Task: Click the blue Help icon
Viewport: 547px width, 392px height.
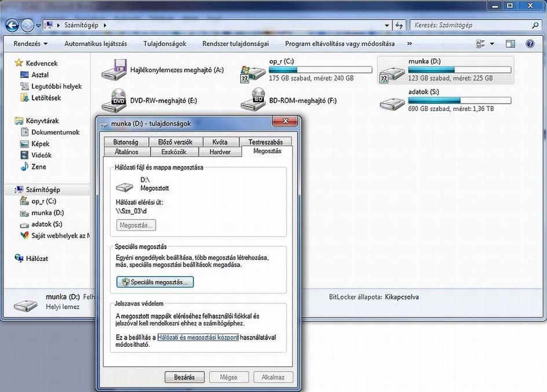Action: (x=530, y=43)
